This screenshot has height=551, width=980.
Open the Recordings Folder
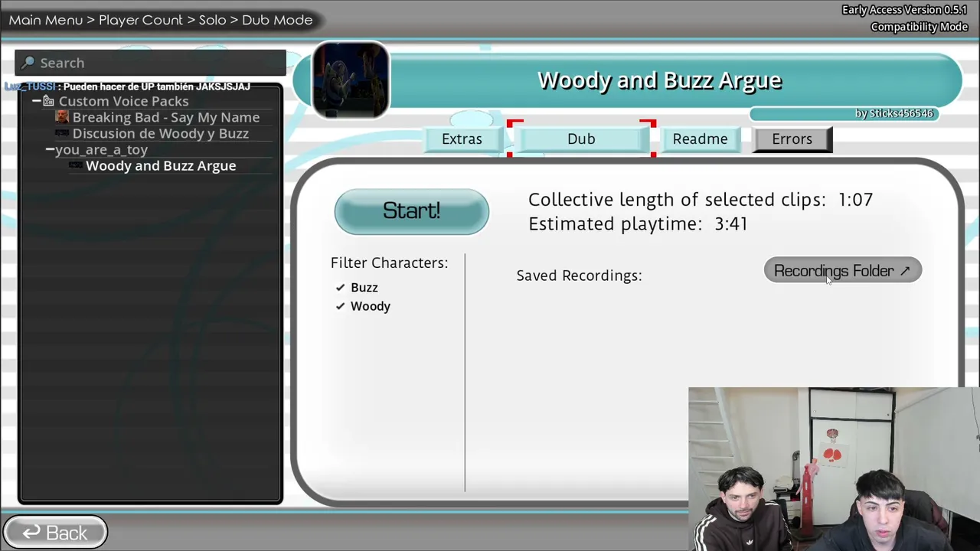pyautogui.click(x=842, y=270)
